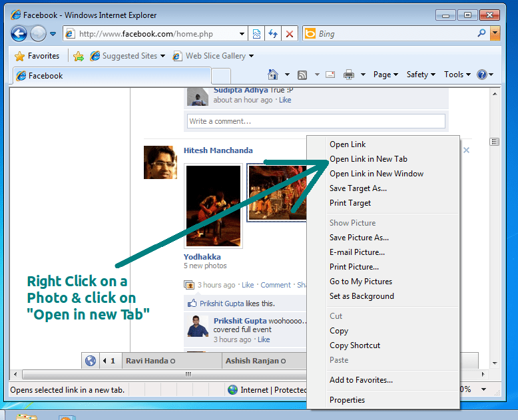Click Like on the Yodhakka post
This screenshot has height=420, width=518.
pyautogui.click(x=248, y=285)
